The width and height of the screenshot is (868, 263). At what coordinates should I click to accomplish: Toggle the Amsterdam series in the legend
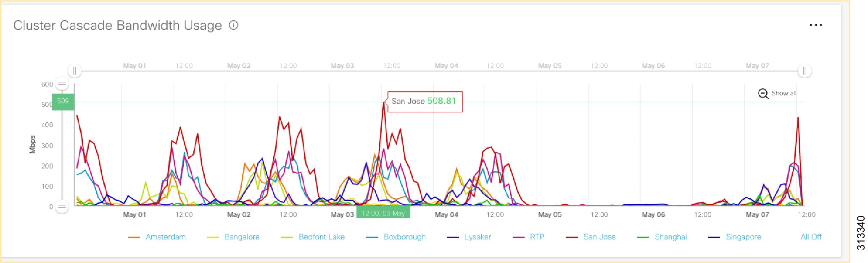click(x=157, y=237)
